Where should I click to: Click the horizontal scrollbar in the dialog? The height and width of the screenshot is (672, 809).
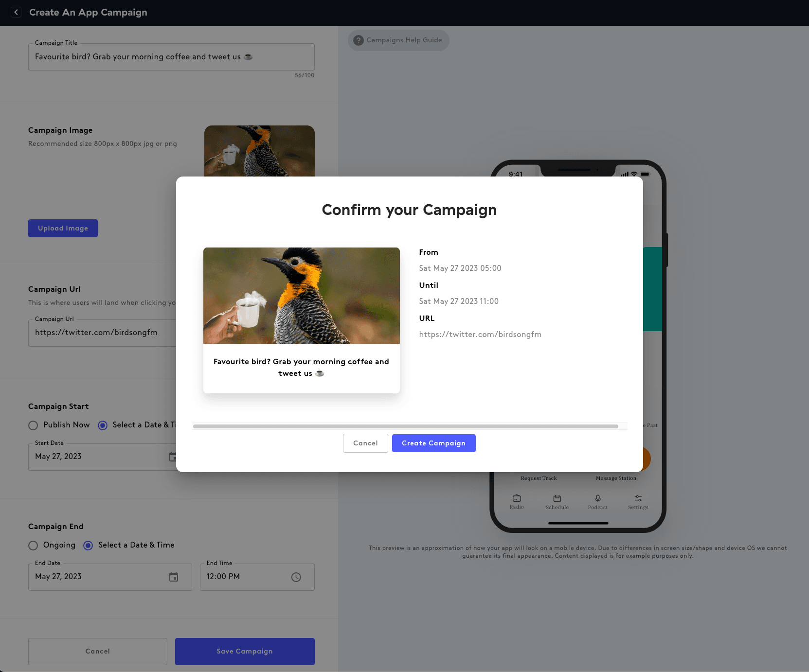(405, 426)
